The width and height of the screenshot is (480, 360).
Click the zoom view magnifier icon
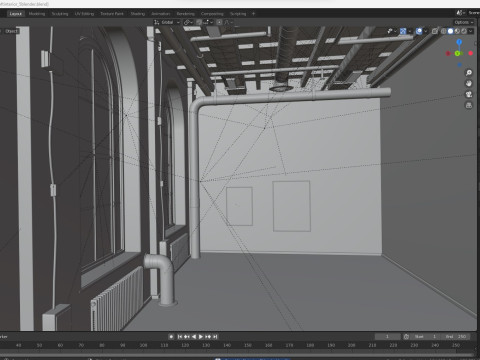tap(469, 73)
